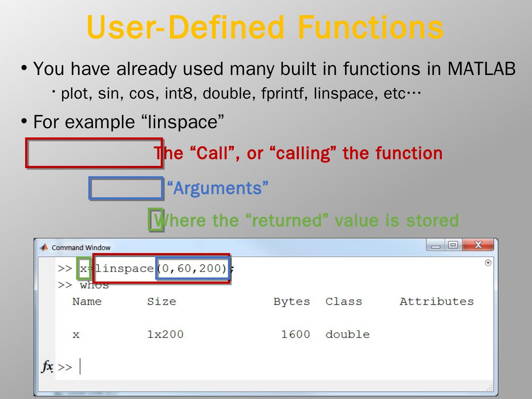Image resolution: width=532 pixels, height=399 pixels.
Task: Click the green box around variable x
Action: [84, 268]
